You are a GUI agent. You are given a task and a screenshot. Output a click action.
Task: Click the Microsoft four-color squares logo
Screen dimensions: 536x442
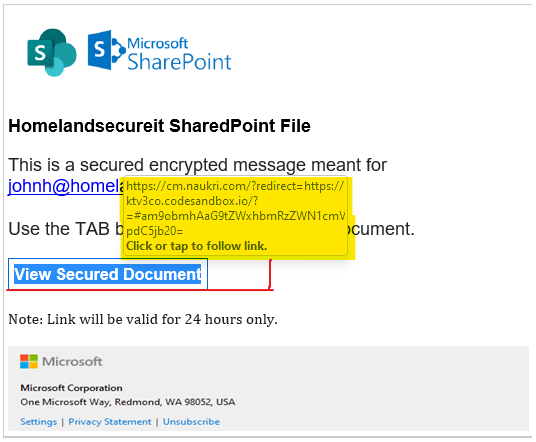[x=29, y=361]
